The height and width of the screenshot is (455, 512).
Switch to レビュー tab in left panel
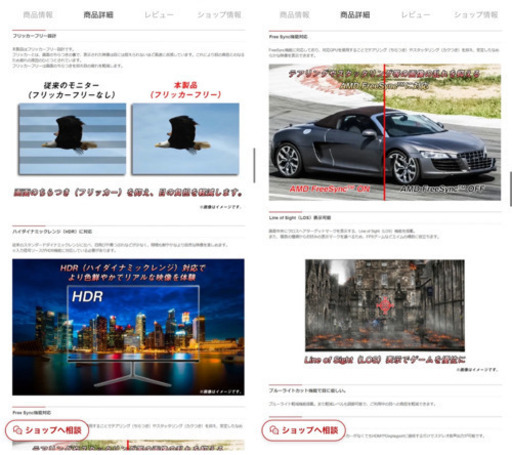(x=159, y=15)
